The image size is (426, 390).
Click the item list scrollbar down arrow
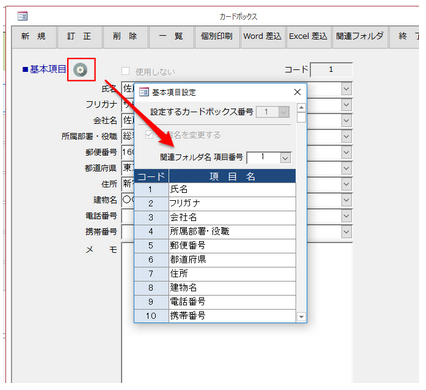click(x=301, y=316)
